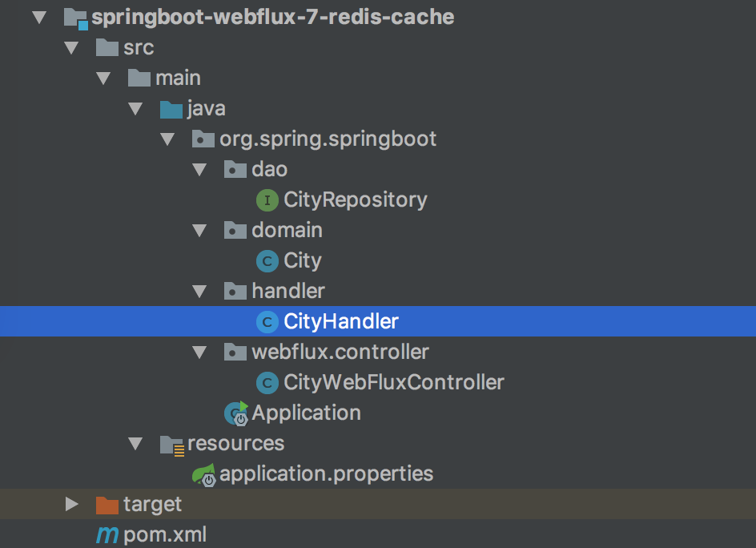Select the pom.xml file
The height and width of the screenshot is (548, 756).
tap(165, 535)
